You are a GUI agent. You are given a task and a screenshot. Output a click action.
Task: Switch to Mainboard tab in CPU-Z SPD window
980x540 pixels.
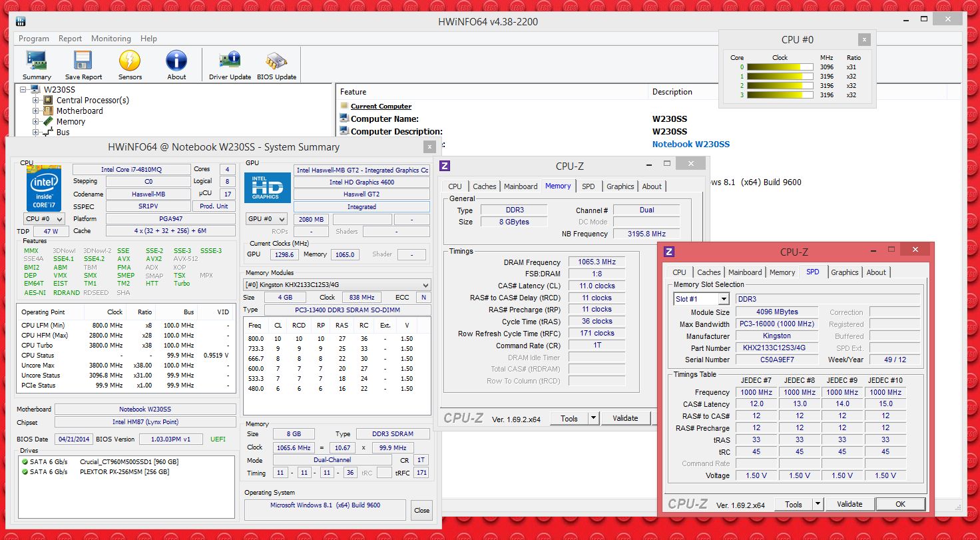click(x=745, y=272)
